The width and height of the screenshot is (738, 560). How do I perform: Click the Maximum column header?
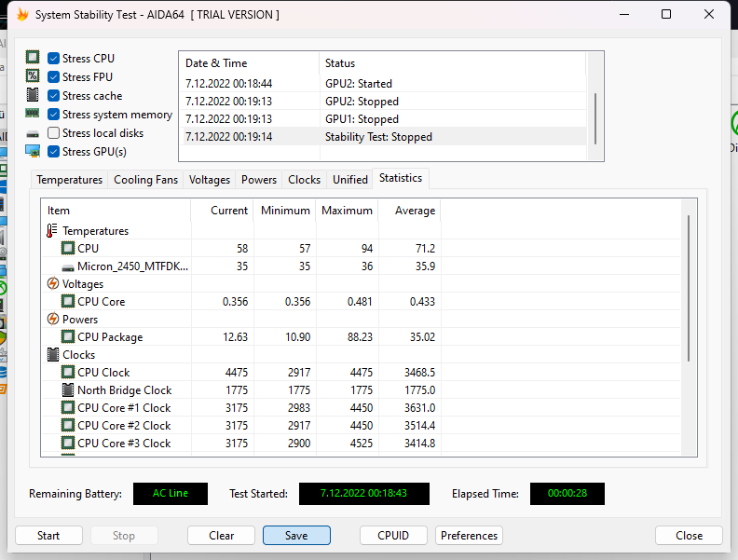pyautogui.click(x=348, y=211)
